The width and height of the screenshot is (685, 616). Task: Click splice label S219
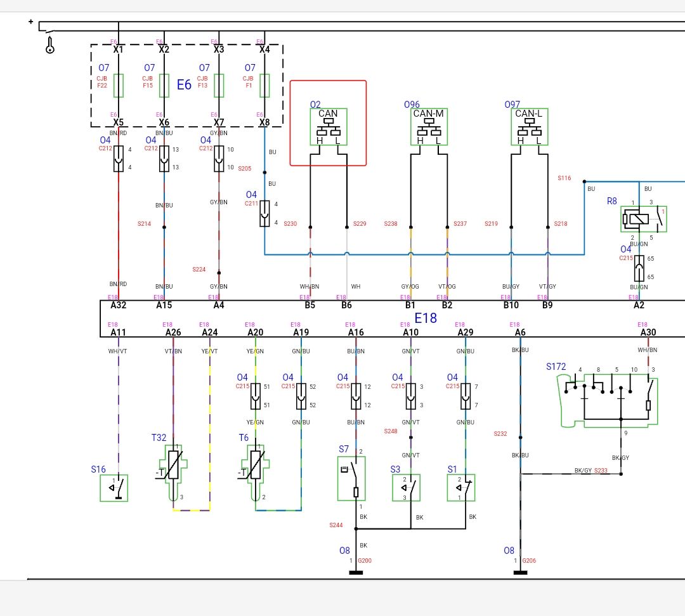(491, 224)
